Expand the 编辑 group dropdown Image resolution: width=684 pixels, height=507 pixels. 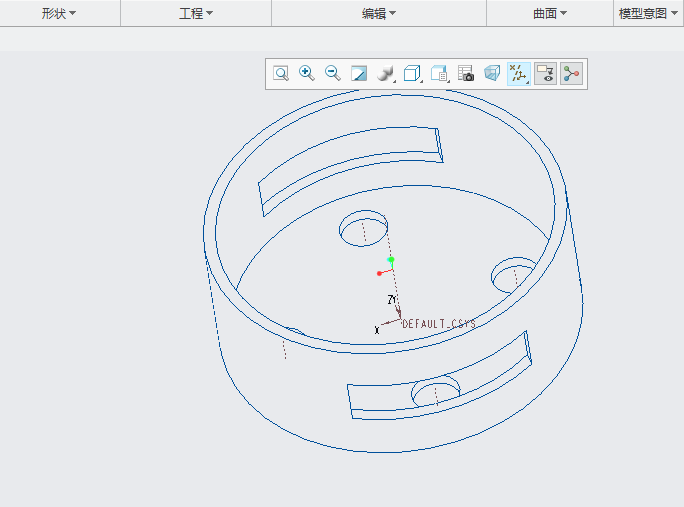point(379,14)
